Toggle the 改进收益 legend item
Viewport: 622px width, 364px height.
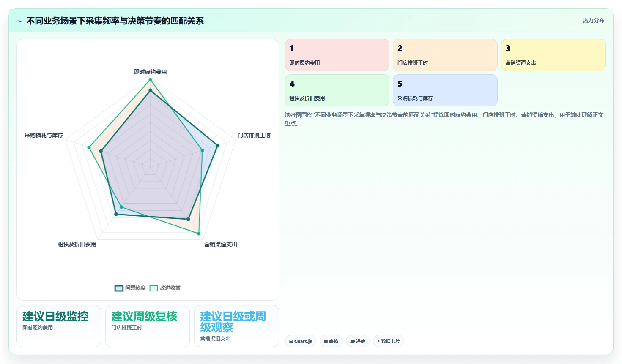(x=165, y=288)
